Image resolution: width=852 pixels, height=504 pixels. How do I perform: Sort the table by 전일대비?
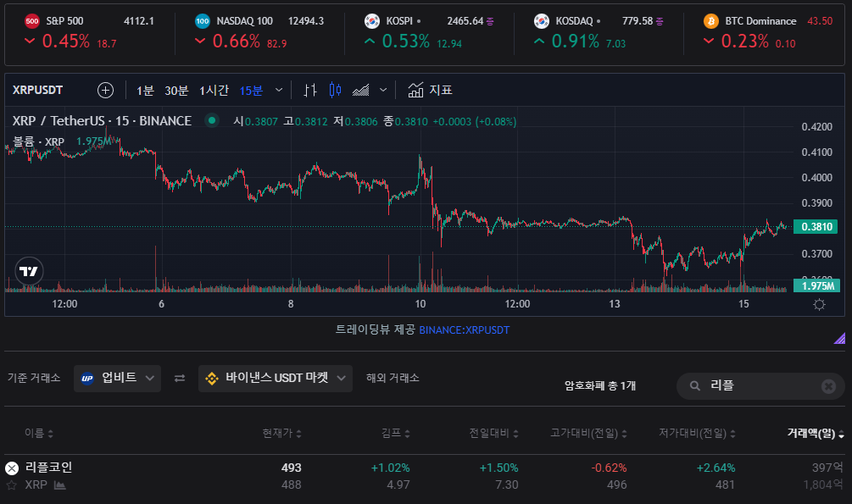494,434
